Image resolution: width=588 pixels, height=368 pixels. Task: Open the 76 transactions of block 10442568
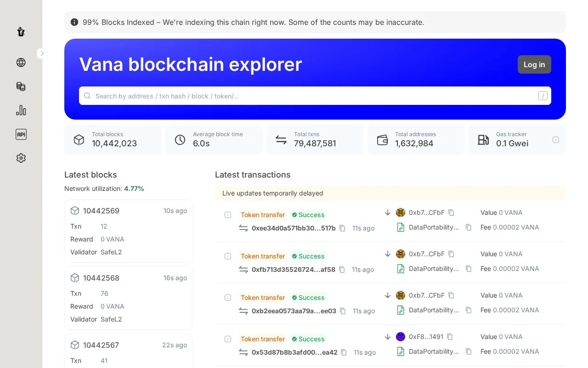(x=104, y=293)
